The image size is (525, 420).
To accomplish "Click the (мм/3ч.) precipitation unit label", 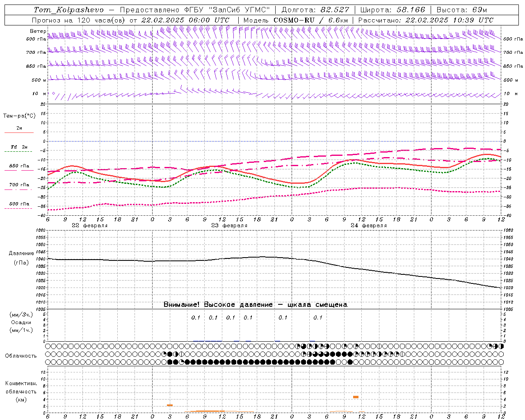I will point(21,315).
